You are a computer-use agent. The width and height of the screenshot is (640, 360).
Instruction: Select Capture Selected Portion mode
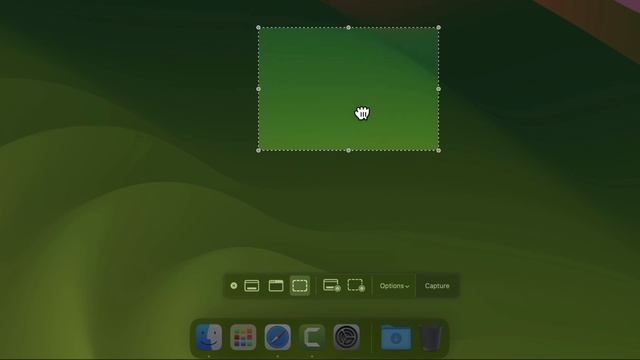(x=300, y=286)
